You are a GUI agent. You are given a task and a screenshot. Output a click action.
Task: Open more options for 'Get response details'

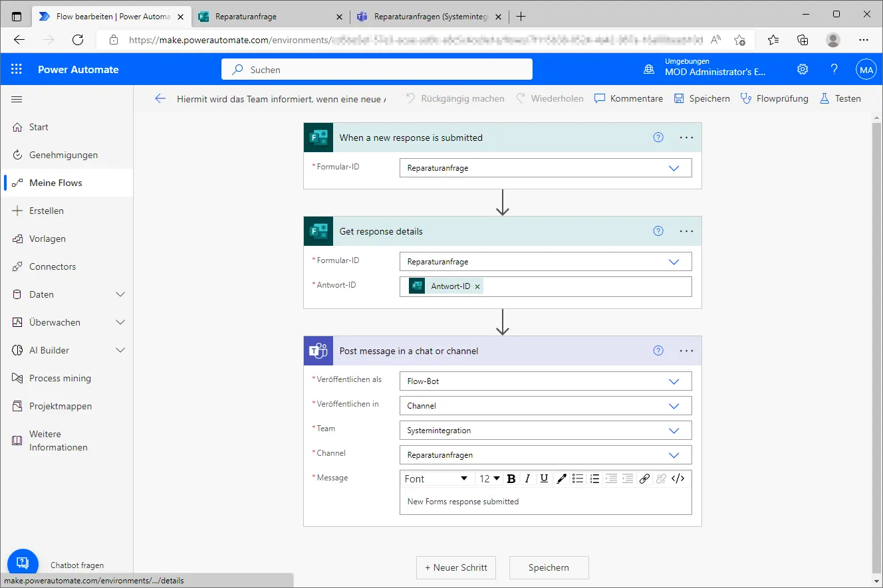tap(686, 231)
